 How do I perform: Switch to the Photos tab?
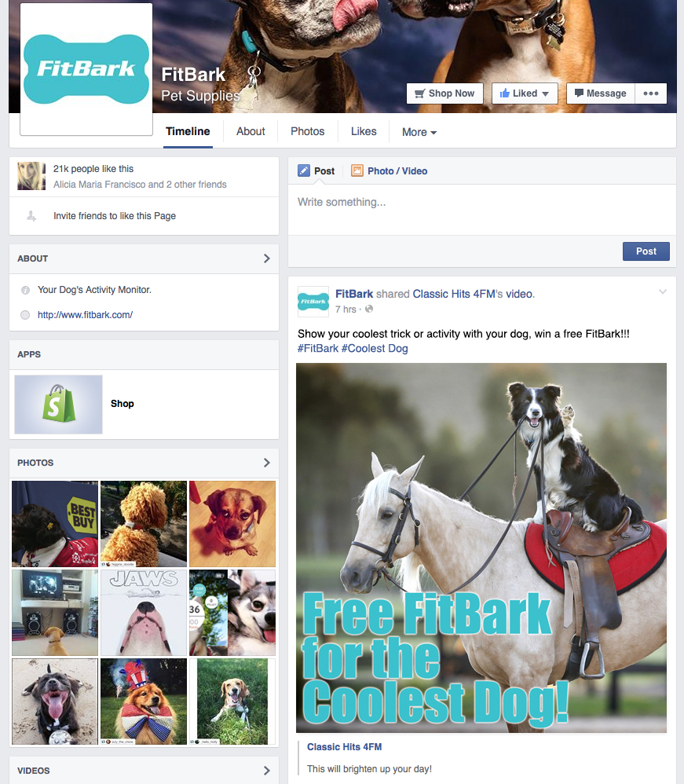click(x=308, y=131)
